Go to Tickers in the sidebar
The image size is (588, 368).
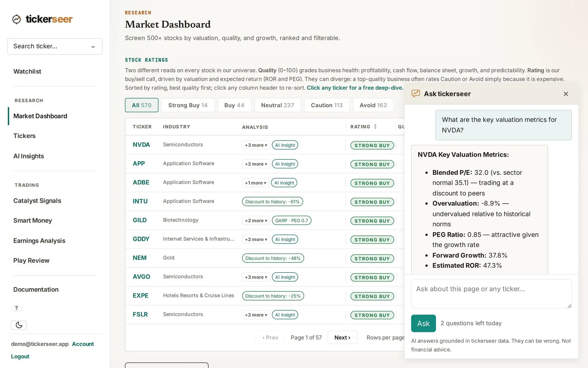(24, 136)
